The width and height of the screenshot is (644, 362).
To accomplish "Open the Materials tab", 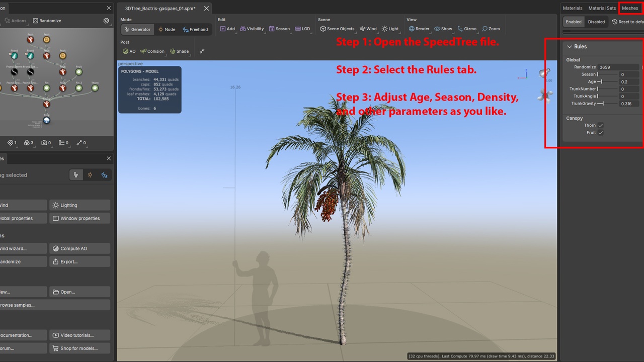I will [573, 8].
